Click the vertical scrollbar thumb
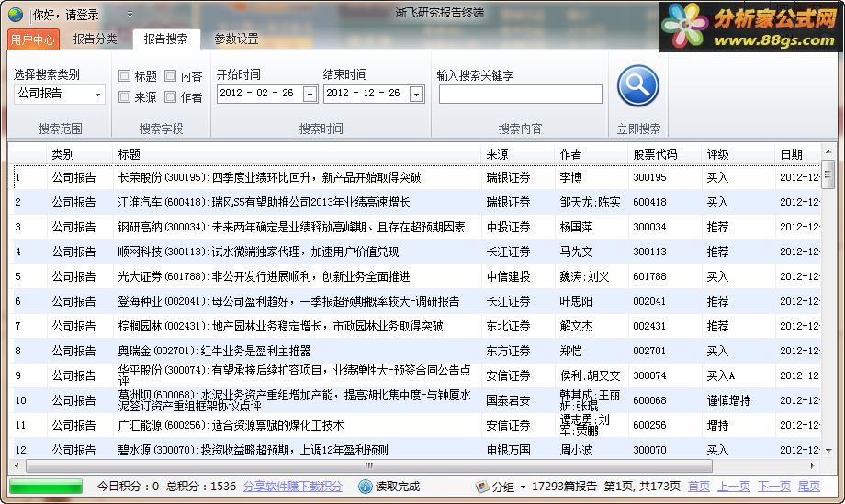The image size is (845, 504). [828, 174]
